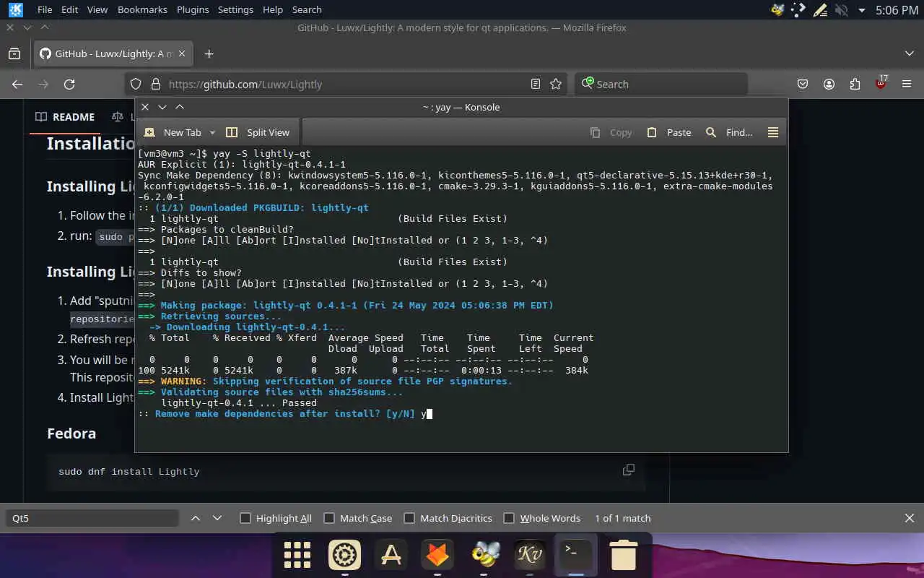This screenshot has height=578, width=924.
Task: Open a New Tab in Konsole
Action: click(173, 132)
